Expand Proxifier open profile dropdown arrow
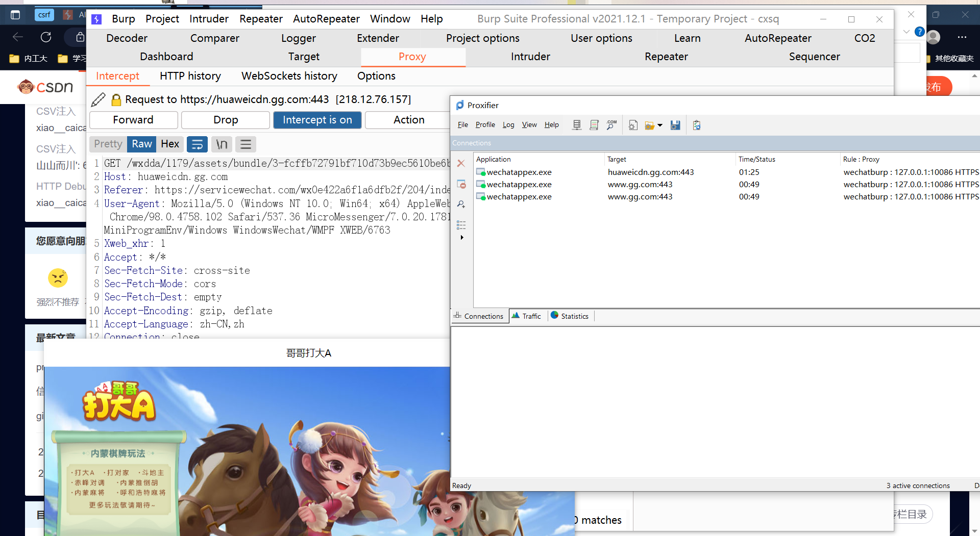This screenshot has height=536, width=980. coord(660,125)
